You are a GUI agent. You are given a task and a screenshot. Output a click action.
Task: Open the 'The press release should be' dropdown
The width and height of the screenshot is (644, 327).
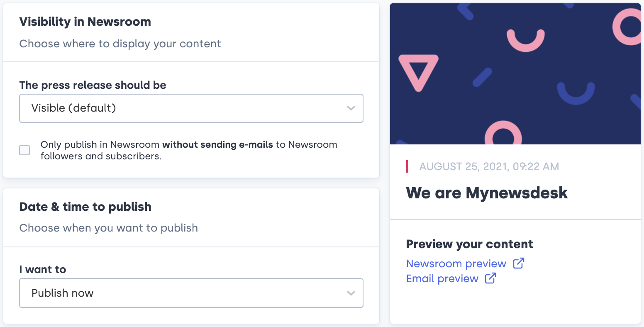pyautogui.click(x=191, y=108)
